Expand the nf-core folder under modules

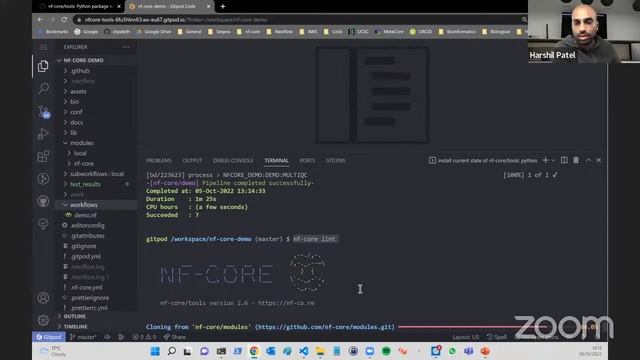click(96, 163)
